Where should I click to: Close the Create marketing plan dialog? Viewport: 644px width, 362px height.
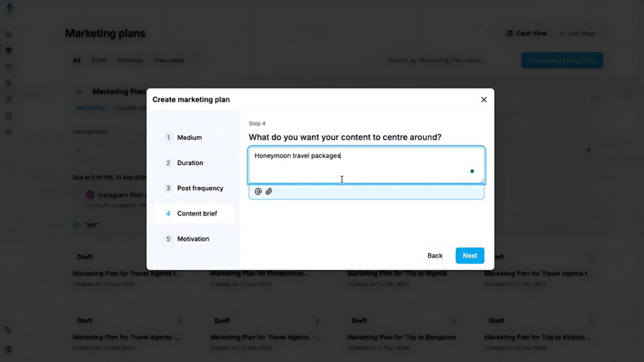coord(484,99)
